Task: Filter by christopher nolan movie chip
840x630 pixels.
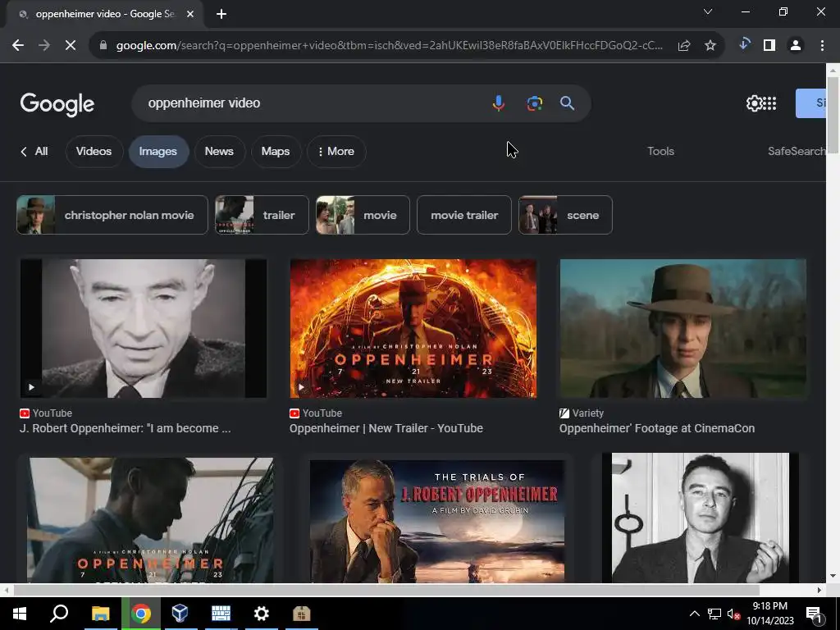Action: tap(112, 215)
